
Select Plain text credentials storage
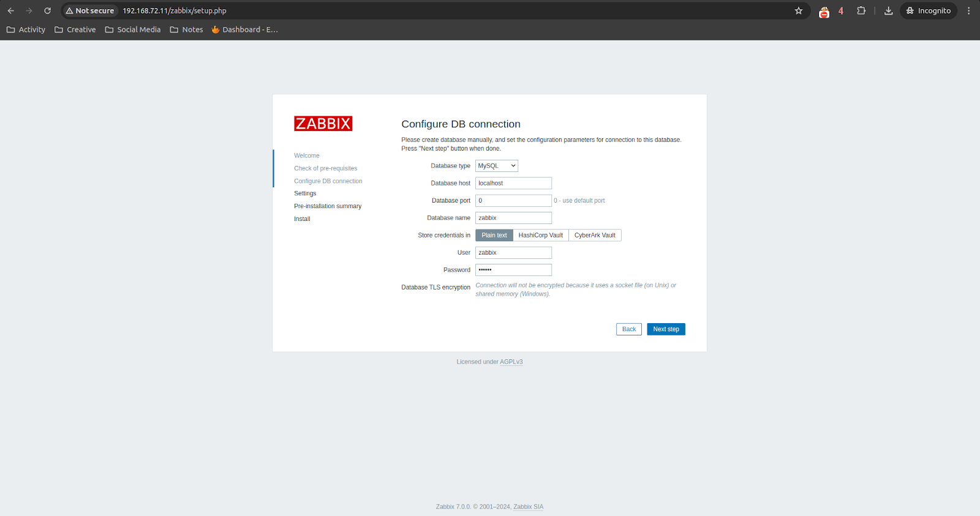[x=494, y=235]
